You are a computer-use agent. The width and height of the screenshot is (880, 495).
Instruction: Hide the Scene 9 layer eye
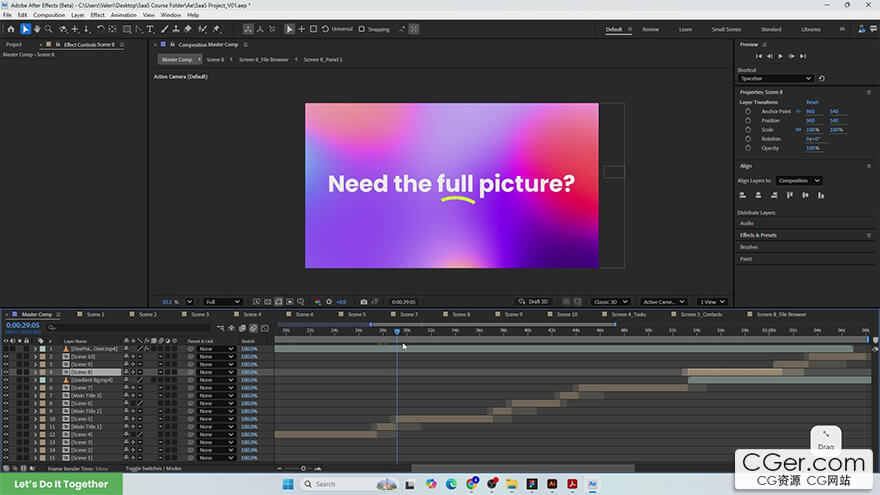tap(6, 364)
